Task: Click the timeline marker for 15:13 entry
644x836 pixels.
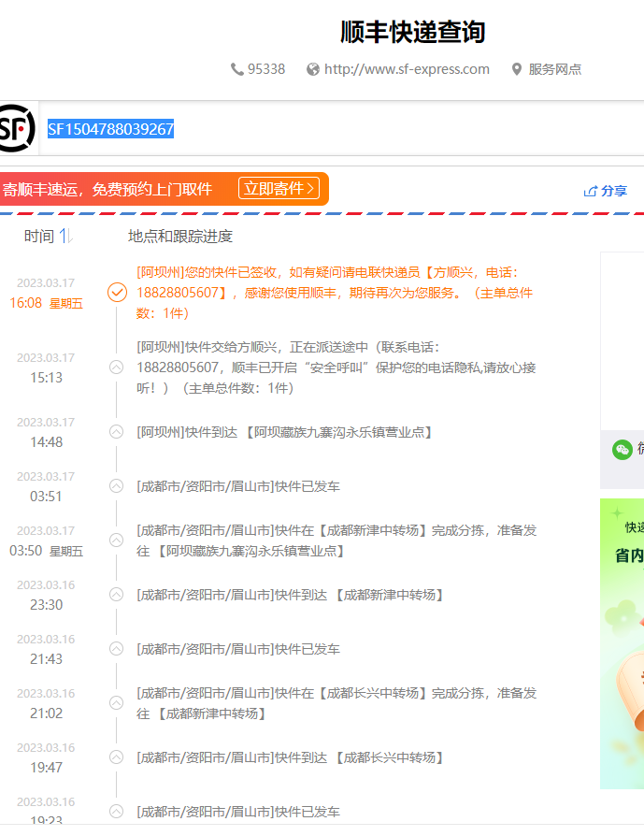Action: pos(116,368)
